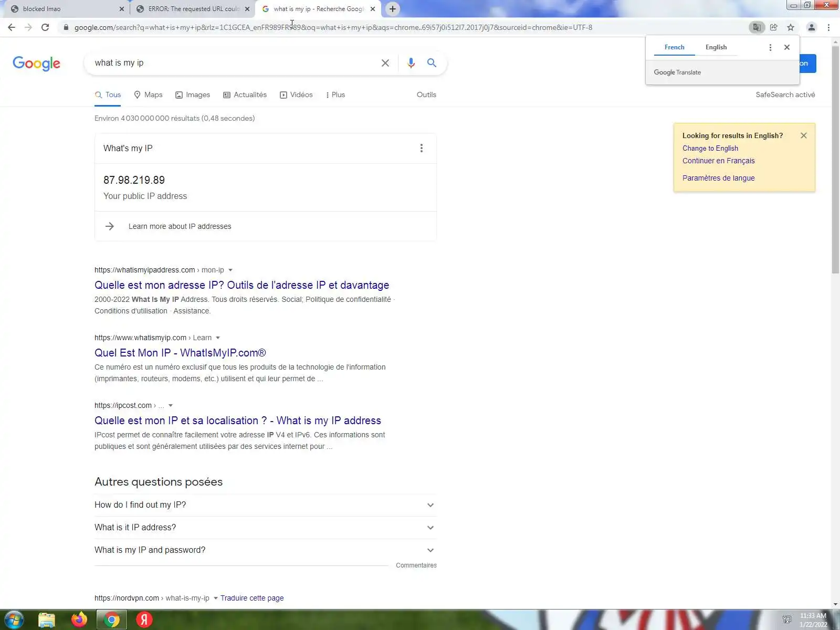Open 'Quel Est Mon IP - WhatIsMyIP.com' result

tap(180, 353)
